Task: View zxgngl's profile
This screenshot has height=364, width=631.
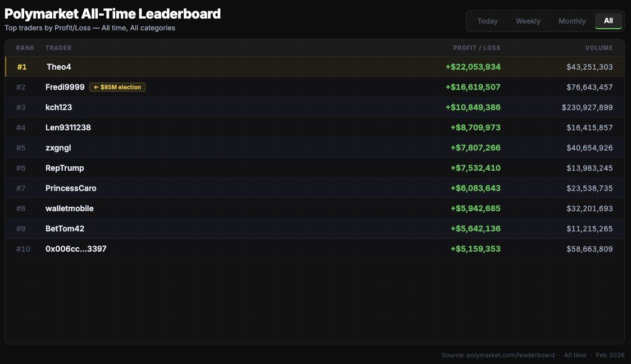Action: tap(58, 148)
